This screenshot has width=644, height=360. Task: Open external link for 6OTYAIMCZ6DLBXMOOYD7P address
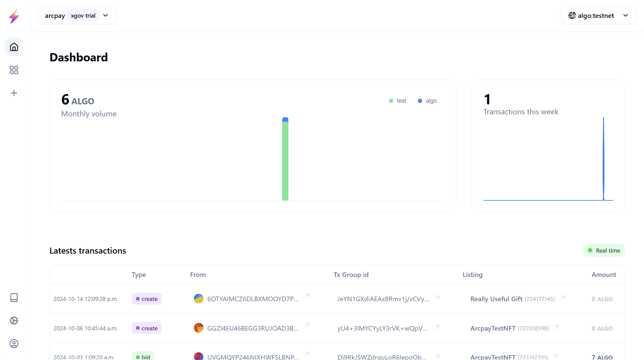coord(307,296)
